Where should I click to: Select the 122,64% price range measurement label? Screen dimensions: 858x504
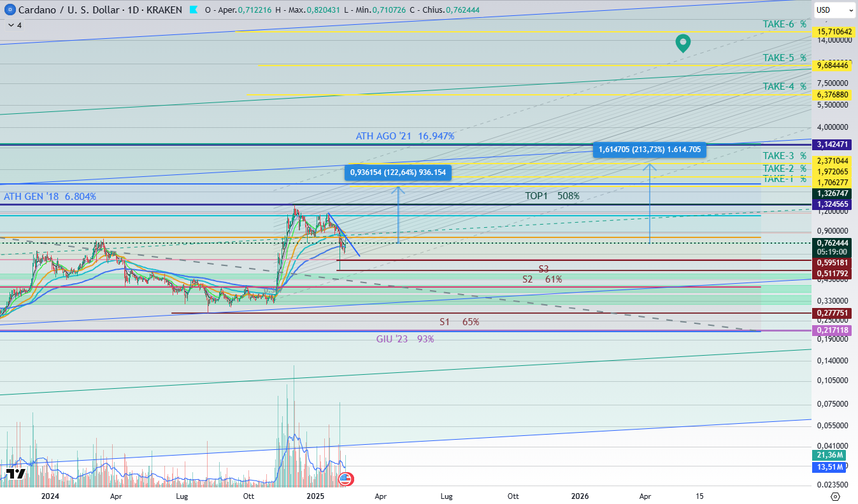click(x=397, y=172)
